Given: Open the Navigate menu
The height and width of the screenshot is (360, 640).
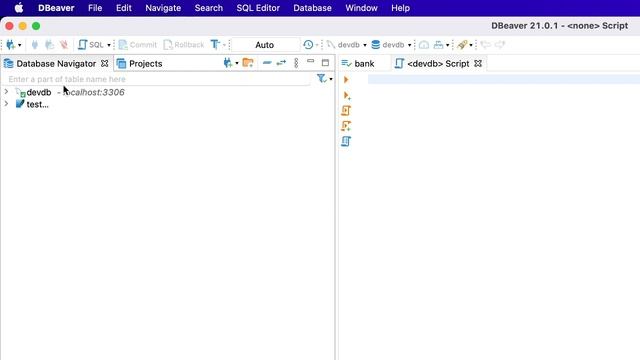Looking at the screenshot, I should 163,8.
